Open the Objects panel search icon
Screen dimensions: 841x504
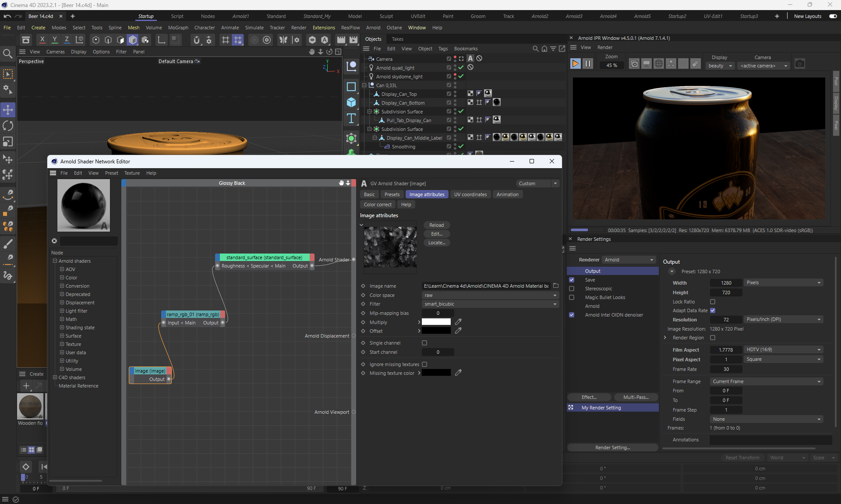pos(535,49)
